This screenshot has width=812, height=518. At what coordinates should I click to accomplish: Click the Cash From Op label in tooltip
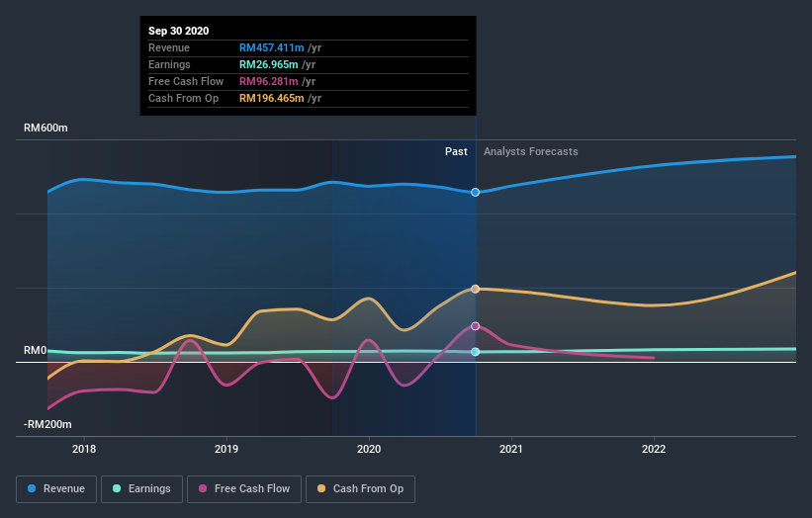(x=183, y=98)
